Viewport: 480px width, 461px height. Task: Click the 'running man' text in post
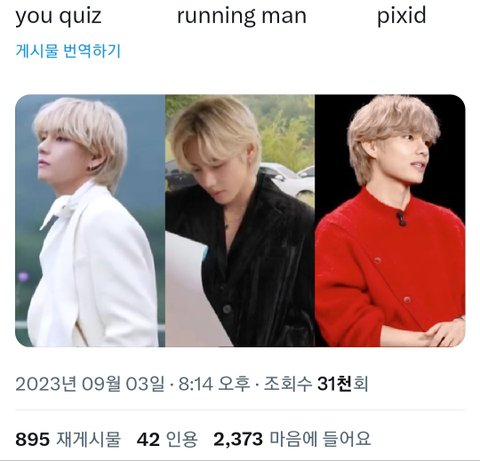[242, 16]
